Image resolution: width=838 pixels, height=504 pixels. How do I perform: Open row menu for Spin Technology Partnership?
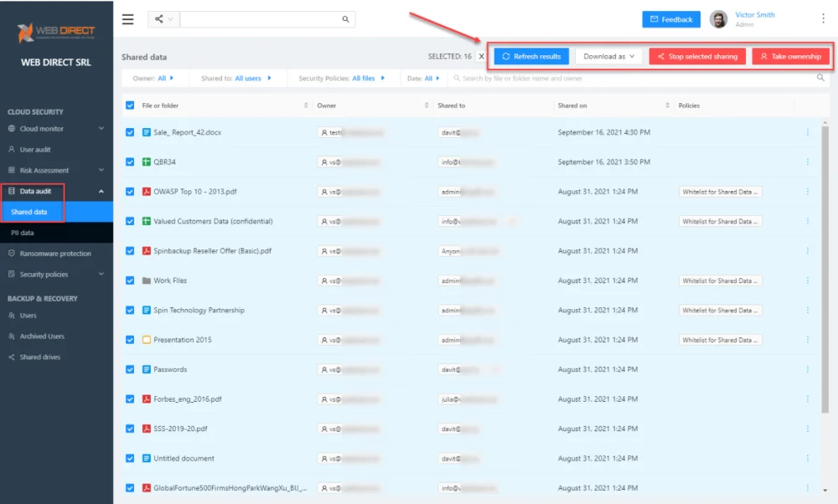tap(808, 311)
